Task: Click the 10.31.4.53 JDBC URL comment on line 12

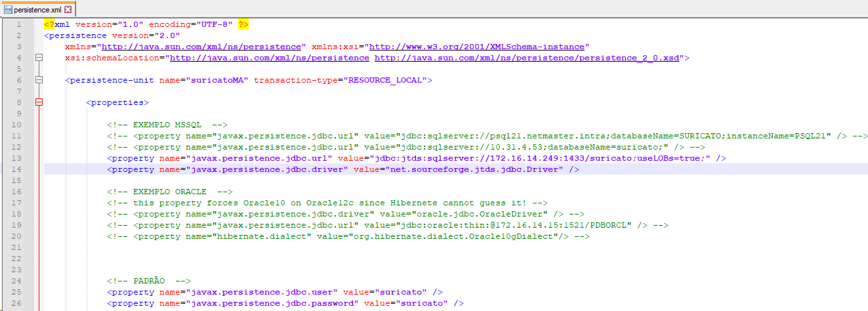Action: (406, 147)
